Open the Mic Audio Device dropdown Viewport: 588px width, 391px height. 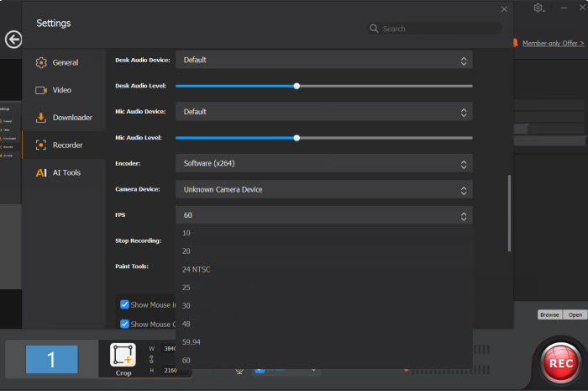click(324, 112)
